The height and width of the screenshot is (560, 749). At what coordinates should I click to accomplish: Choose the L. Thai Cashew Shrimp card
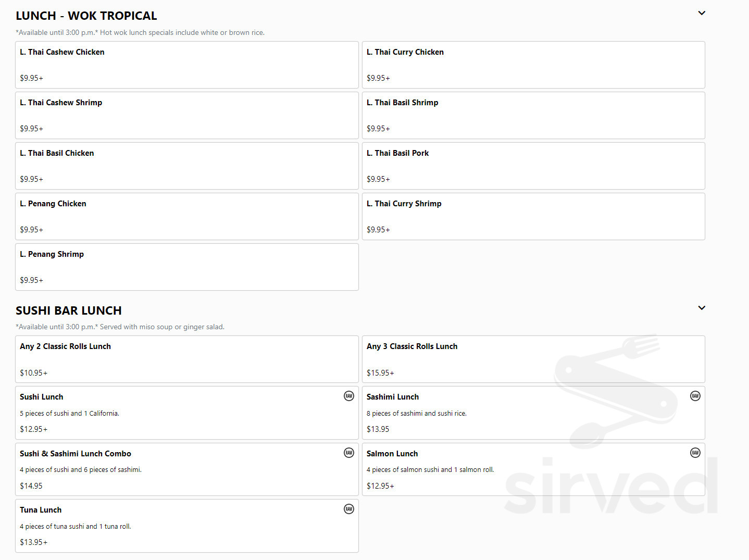(x=186, y=116)
